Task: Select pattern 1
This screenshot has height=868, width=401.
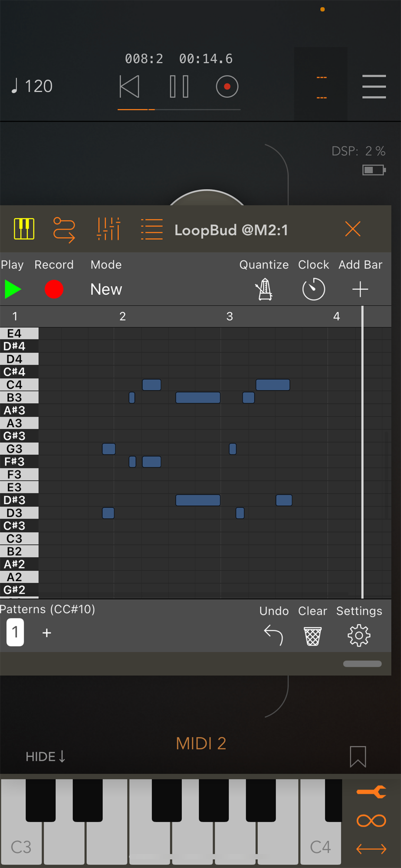Action: [15, 632]
